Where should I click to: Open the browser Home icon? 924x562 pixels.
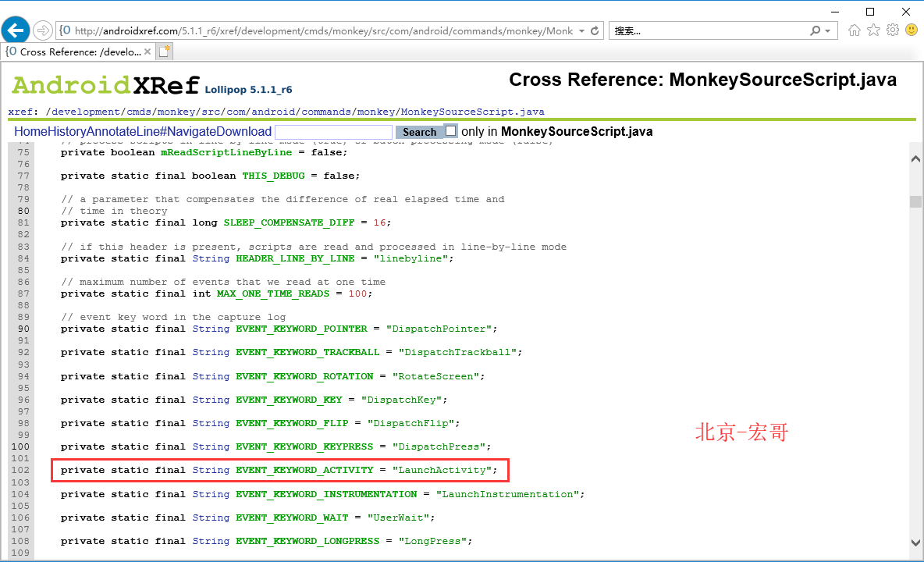point(854,30)
